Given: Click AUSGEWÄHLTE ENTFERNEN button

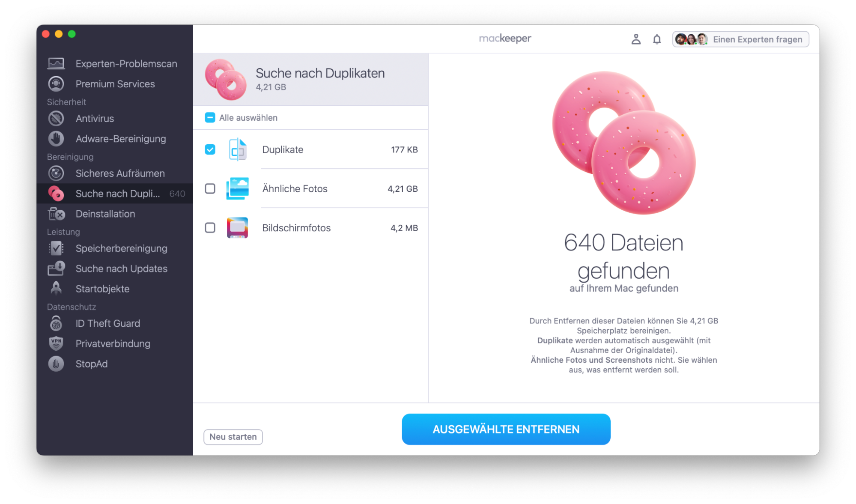Looking at the screenshot, I should tap(506, 429).
